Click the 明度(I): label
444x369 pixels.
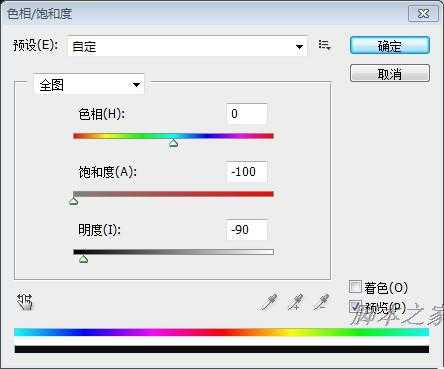[x=99, y=230]
